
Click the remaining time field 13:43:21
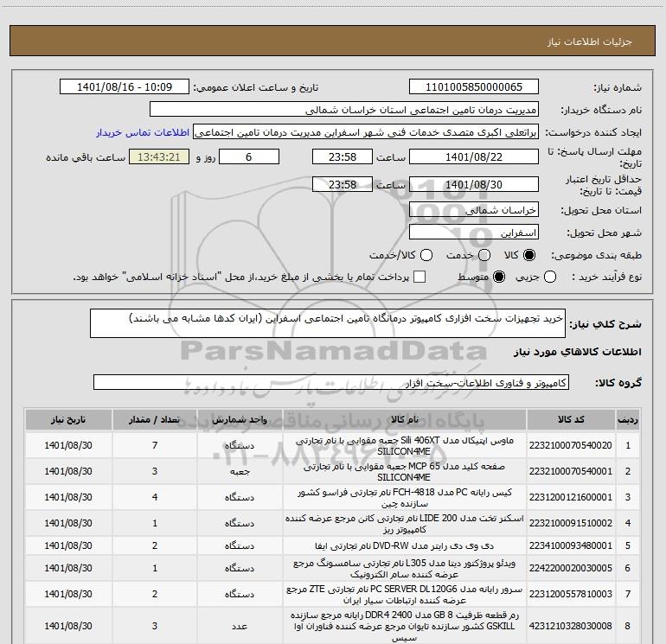159,156
